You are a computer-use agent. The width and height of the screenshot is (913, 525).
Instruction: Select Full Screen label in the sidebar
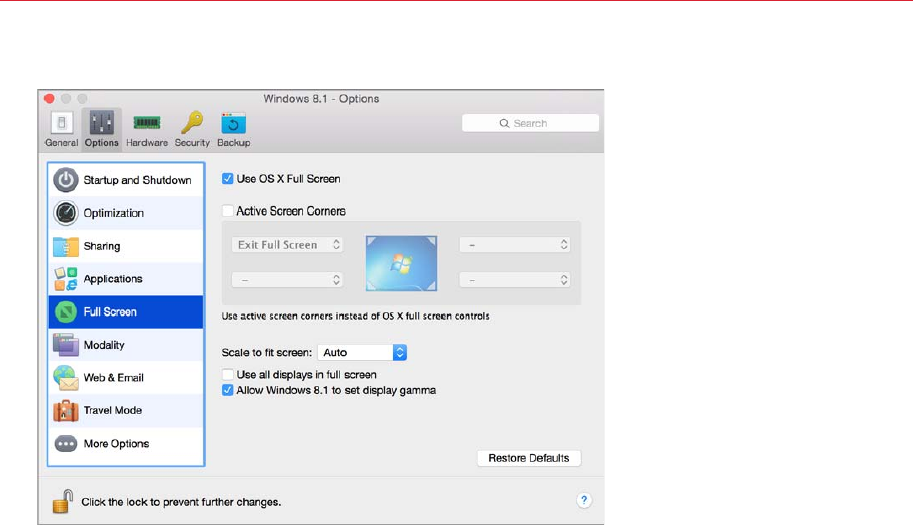(110, 312)
